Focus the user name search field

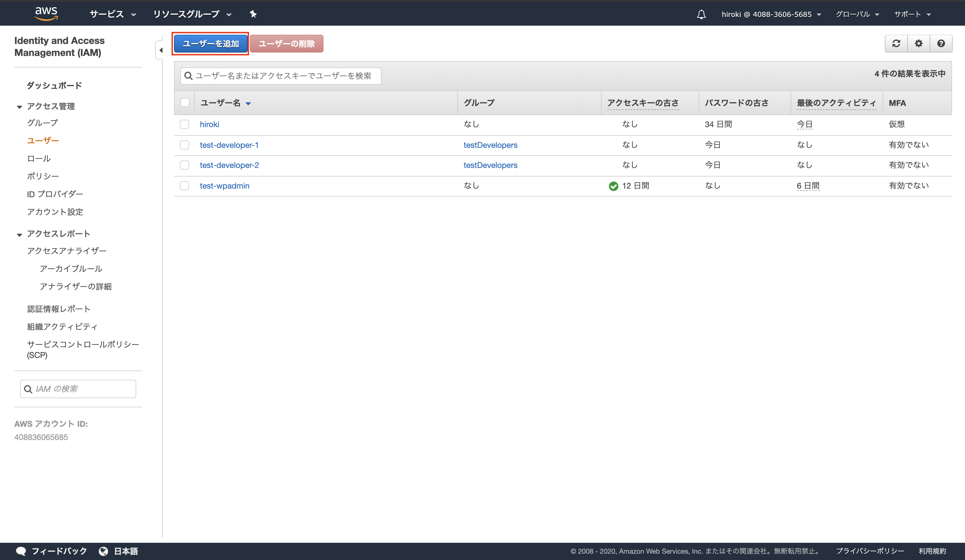pyautogui.click(x=281, y=76)
